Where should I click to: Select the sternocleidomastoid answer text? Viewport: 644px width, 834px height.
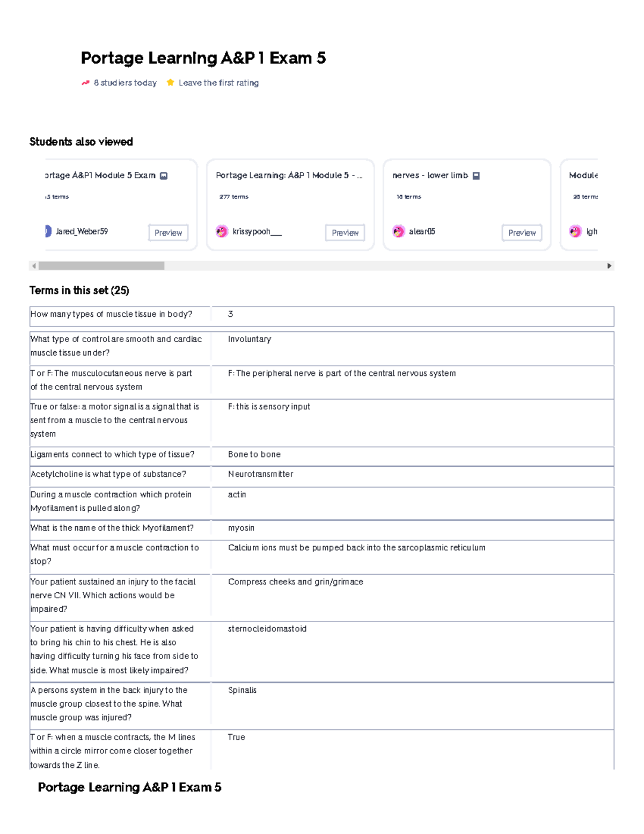267,629
